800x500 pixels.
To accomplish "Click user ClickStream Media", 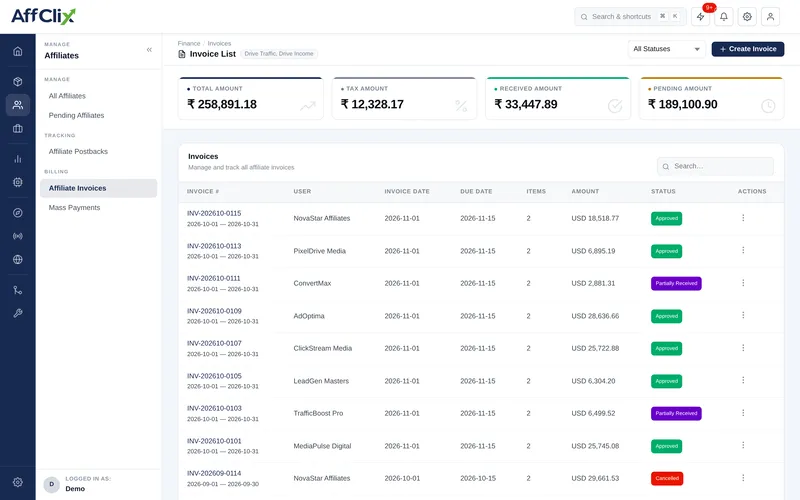I will point(322,348).
